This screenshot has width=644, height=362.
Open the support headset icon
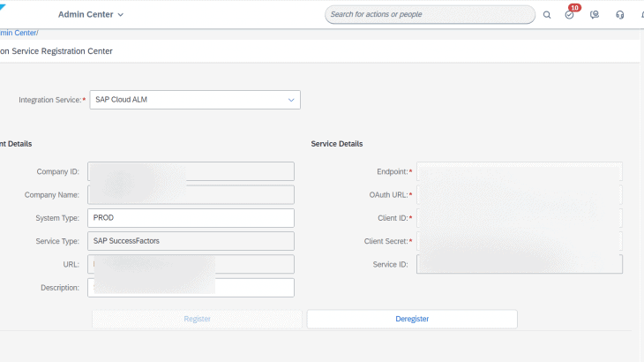click(x=620, y=15)
